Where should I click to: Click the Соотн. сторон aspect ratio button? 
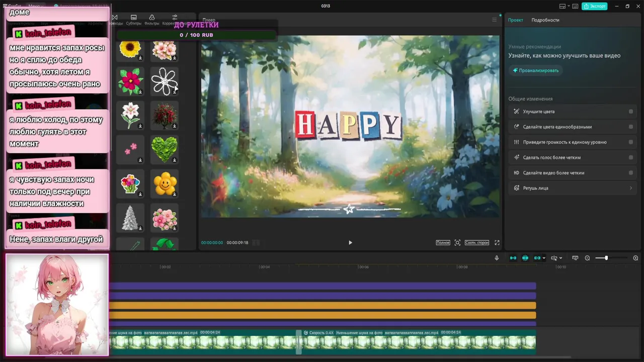(477, 242)
